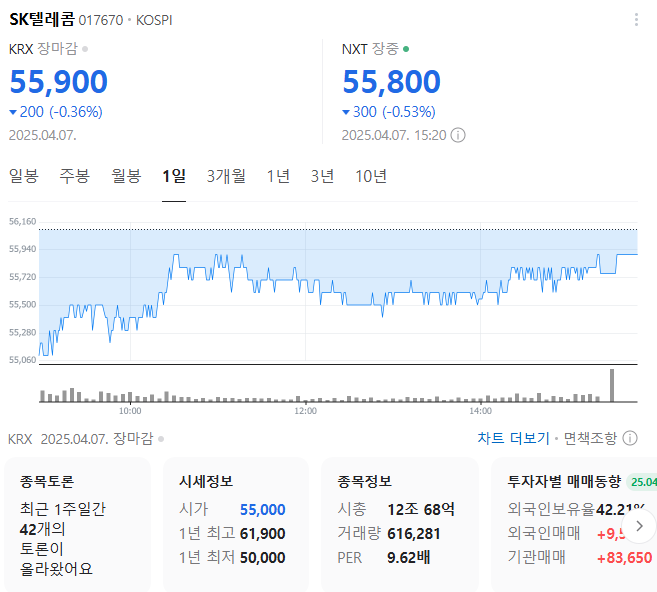Click the PER value 9.62배
The height and width of the screenshot is (592, 657).
[409, 558]
